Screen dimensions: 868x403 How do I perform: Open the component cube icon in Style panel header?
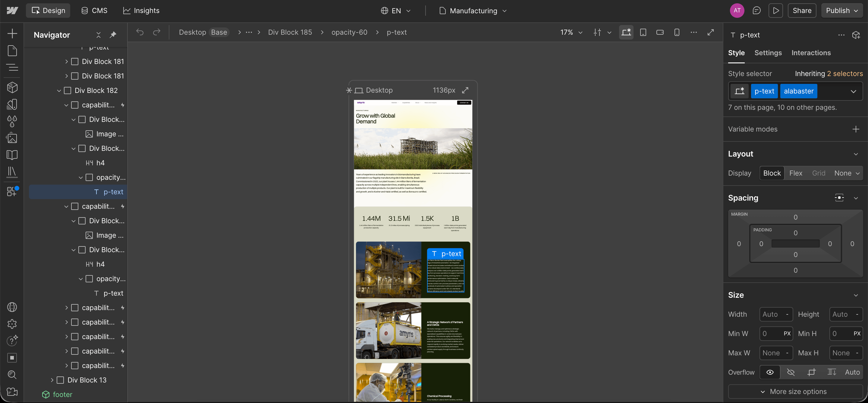(x=856, y=35)
